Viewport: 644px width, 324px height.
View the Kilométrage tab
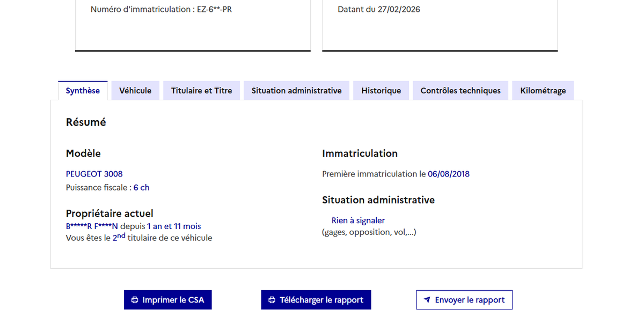[543, 91]
